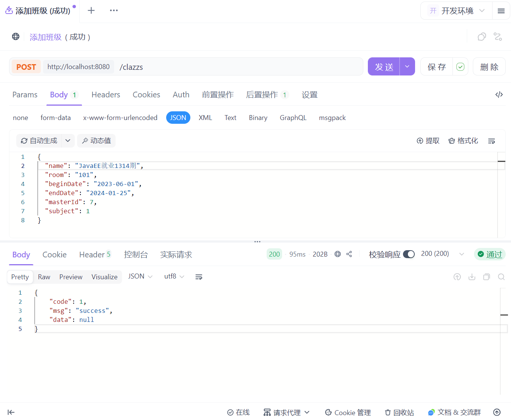The height and width of the screenshot is (420, 511).
Task: Click the green check icon next to 保存
Action: (x=460, y=67)
